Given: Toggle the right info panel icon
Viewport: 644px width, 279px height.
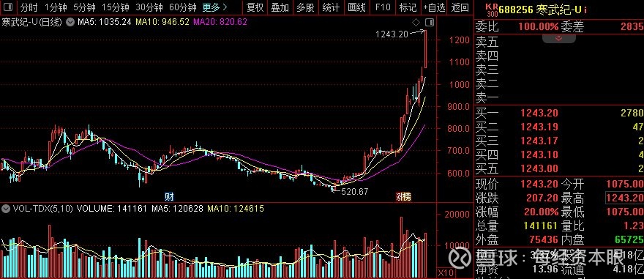Looking at the screenshot, I should tap(429, 22).
